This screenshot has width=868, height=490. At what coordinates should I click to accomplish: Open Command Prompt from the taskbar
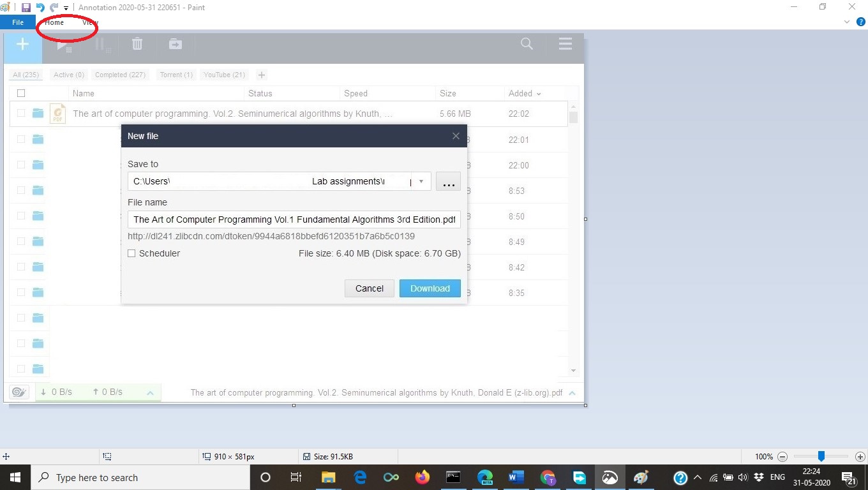[453, 477]
